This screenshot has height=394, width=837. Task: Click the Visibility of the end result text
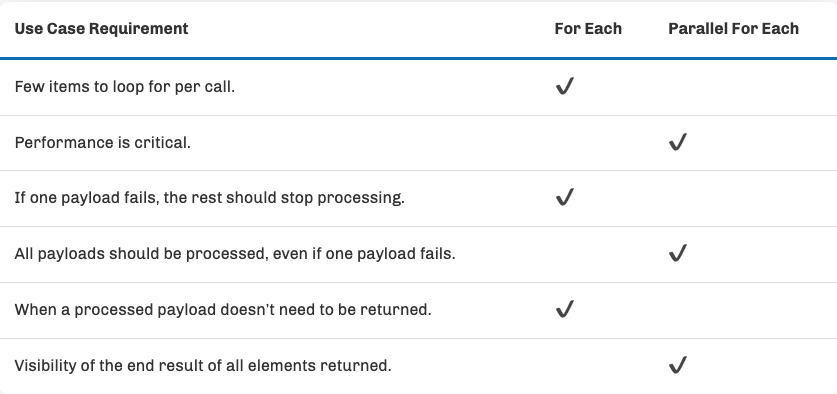[203, 366]
